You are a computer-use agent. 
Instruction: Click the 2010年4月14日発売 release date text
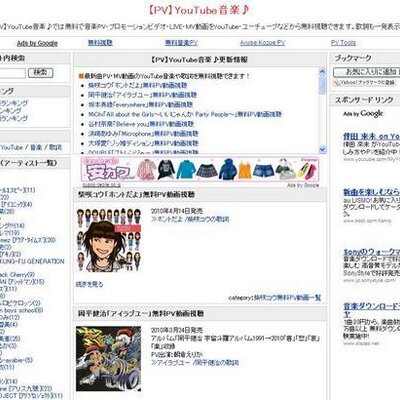(177, 211)
